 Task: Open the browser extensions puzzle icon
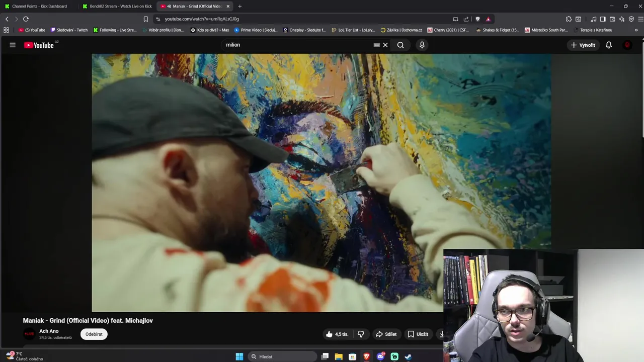coord(569,19)
